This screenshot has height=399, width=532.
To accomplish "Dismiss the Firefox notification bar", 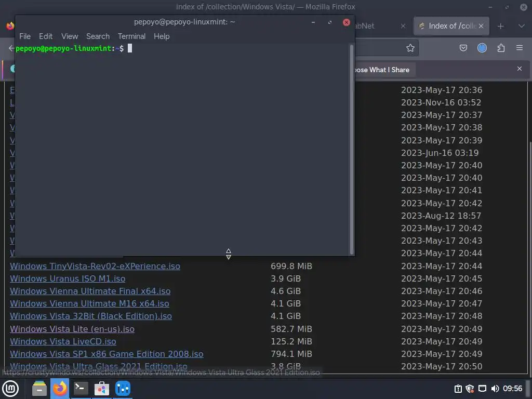I will coord(520,69).
